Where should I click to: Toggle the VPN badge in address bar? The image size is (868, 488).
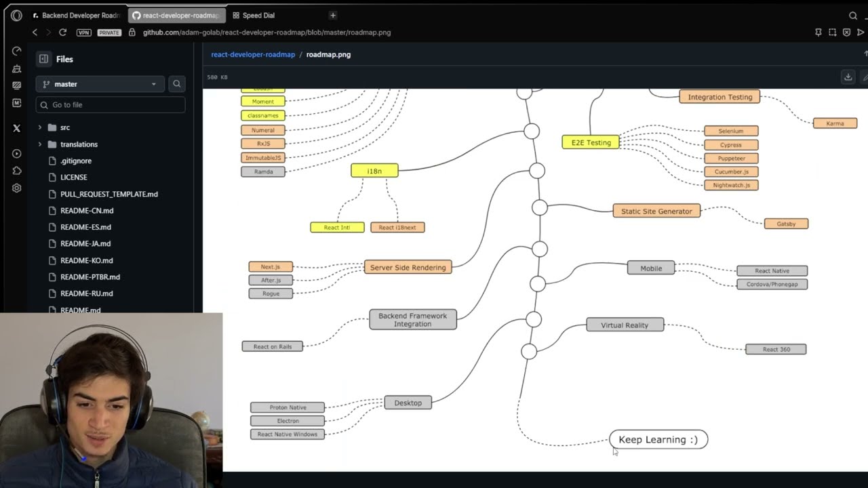[x=84, y=33]
